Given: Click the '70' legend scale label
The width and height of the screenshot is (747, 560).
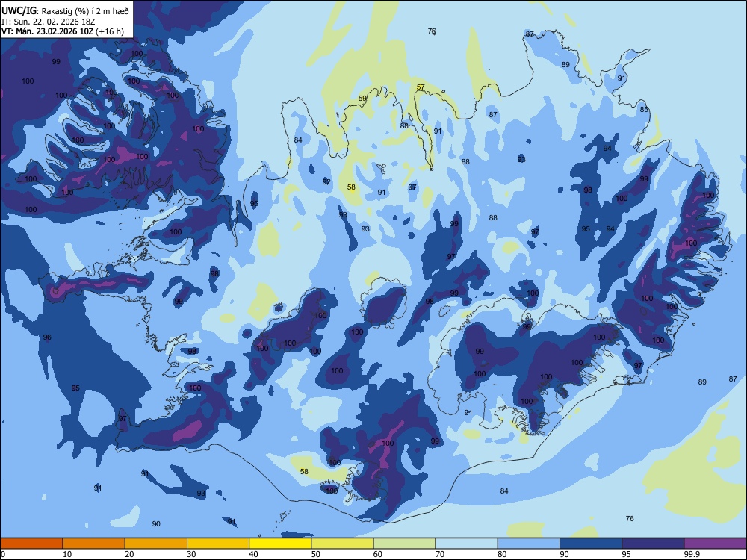Looking at the screenshot, I should (x=440, y=554).
